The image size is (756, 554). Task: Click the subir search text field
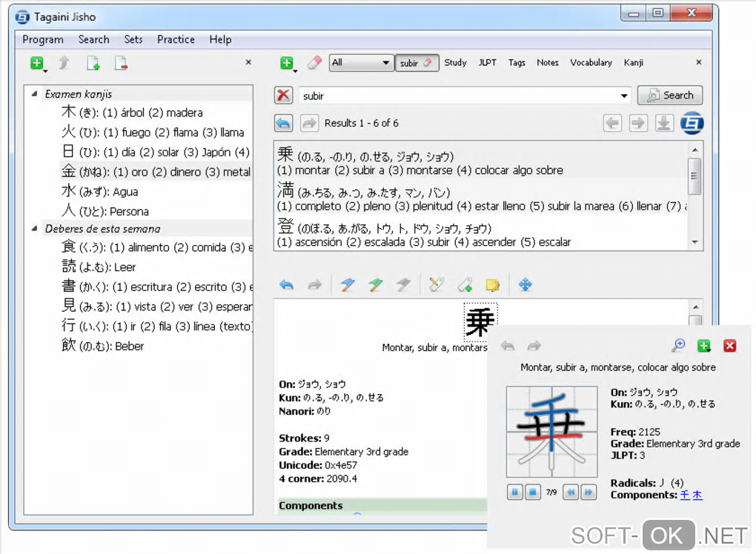[x=459, y=96]
